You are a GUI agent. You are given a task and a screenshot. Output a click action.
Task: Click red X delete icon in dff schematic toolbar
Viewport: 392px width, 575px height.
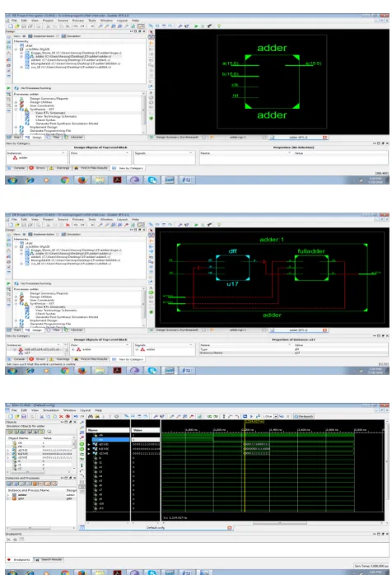[68, 224]
